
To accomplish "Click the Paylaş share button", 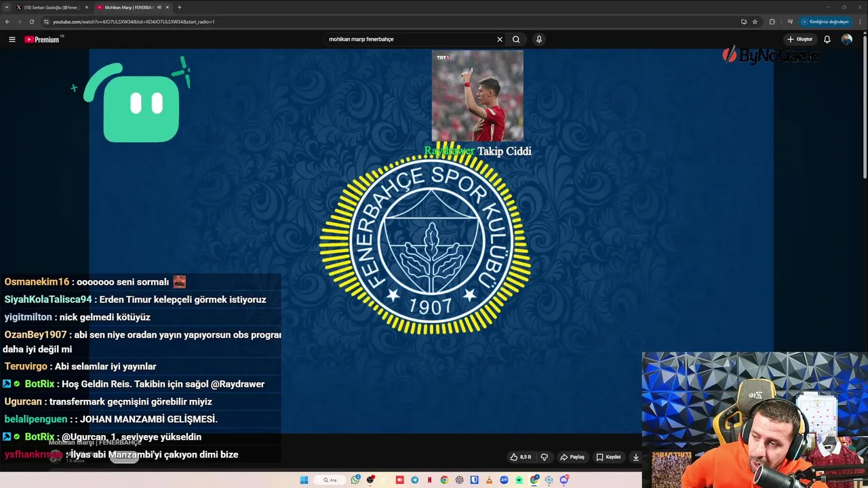I will 572,457.
